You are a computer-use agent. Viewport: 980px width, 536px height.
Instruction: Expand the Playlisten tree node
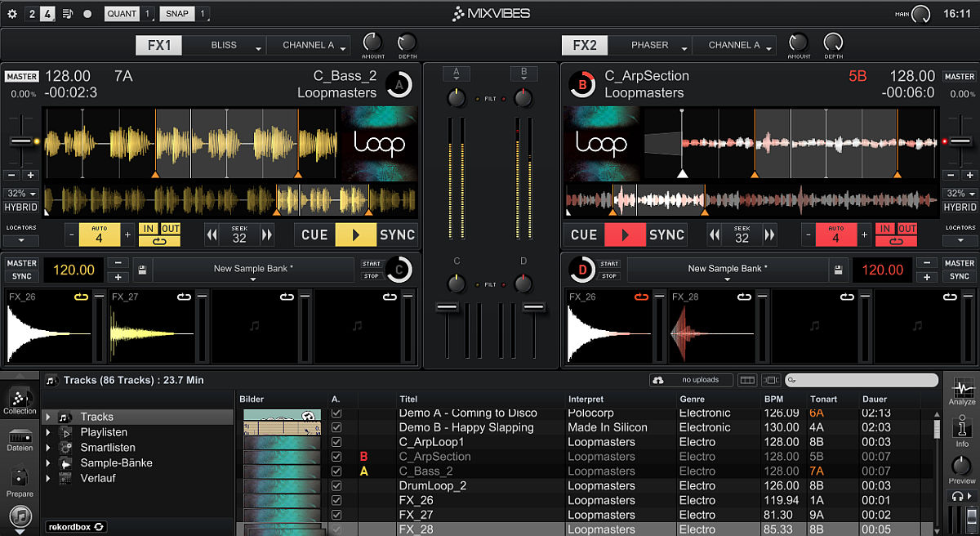tap(48, 432)
